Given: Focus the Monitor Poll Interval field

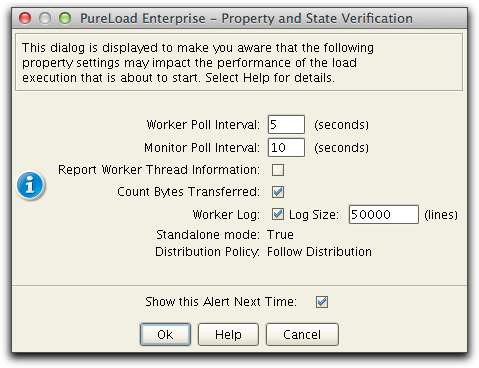Looking at the screenshot, I should pyautogui.click(x=286, y=148).
